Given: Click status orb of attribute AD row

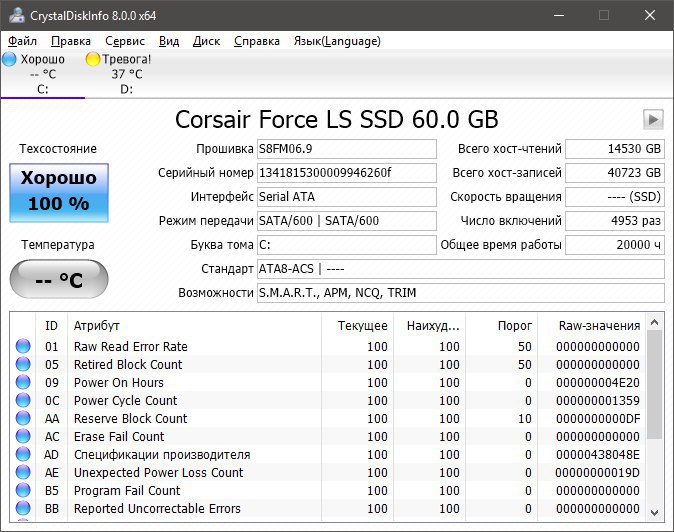Looking at the screenshot, I should pyautogui.click(x=23, y=454).
